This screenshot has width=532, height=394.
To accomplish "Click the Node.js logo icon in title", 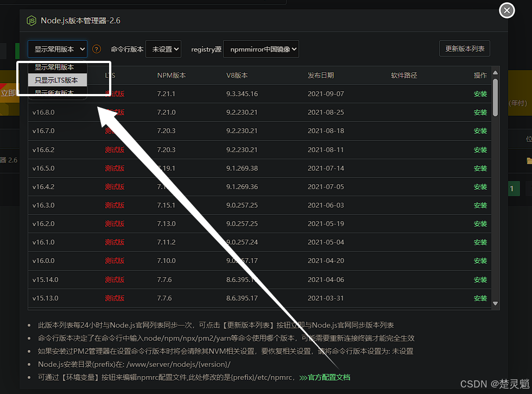I will (x=31, y=21).
